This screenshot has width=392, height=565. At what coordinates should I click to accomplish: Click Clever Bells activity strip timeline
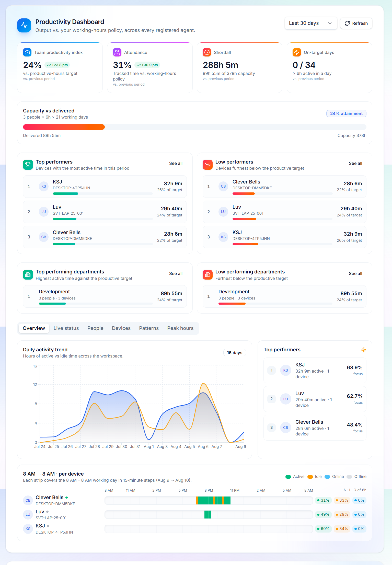tap(209, 500)
